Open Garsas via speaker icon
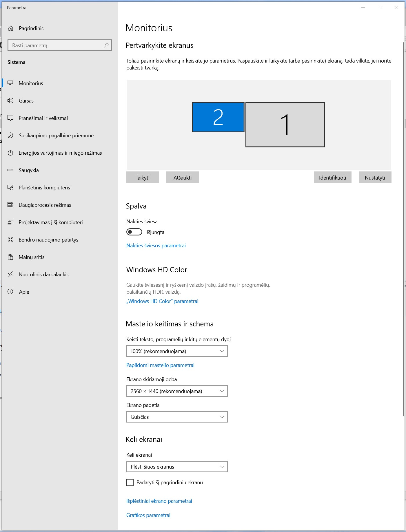The height and width of the screenshot is (532, 406). pos(10,101)
